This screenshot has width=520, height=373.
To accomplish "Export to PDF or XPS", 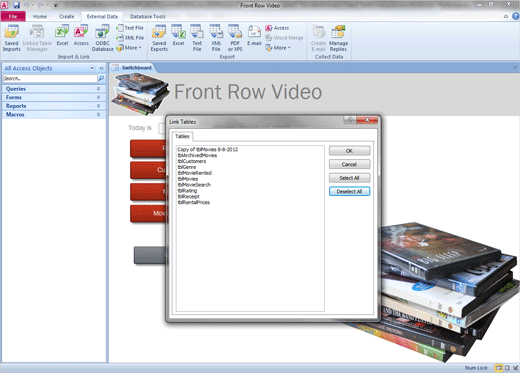I will pyautogui.click(x=235, y=38).
